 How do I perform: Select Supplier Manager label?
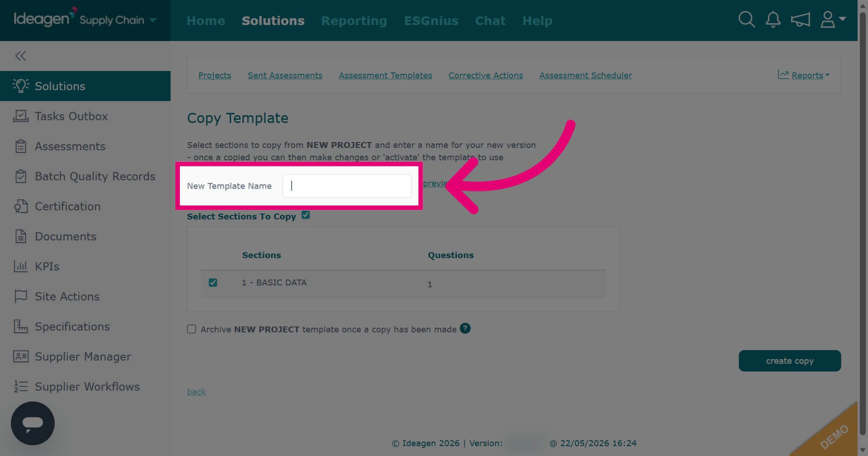[83, 356]
